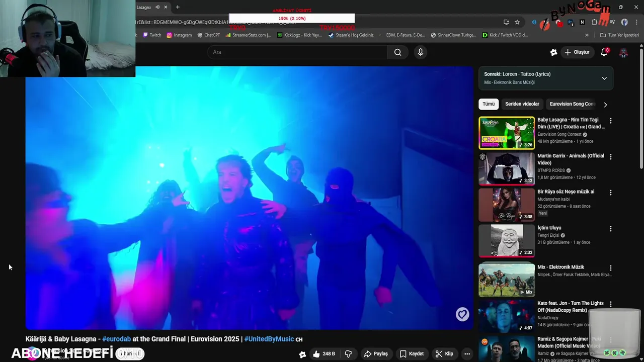Select the Eurovision Song Contest chip
Viewport: 644px width, 362px height.
(x=572, y=104)
